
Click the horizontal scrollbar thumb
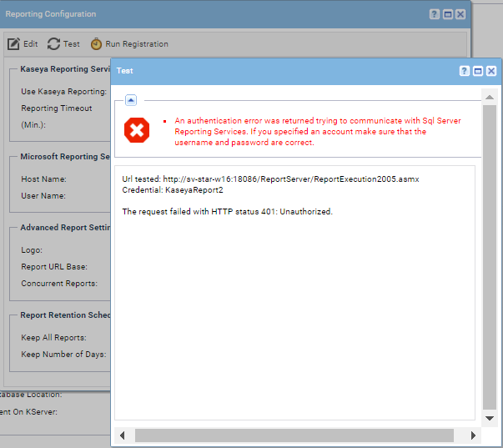tap(294, 435)
